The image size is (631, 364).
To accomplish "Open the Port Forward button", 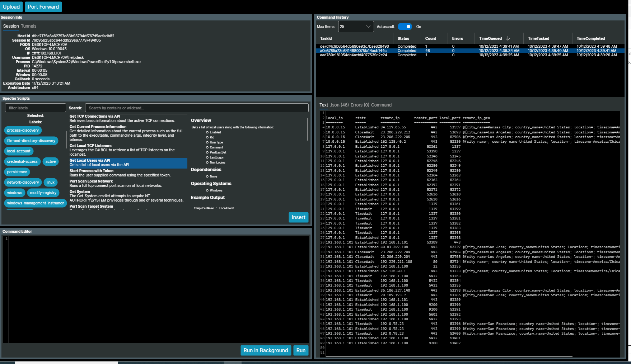I will click(43, 7).
